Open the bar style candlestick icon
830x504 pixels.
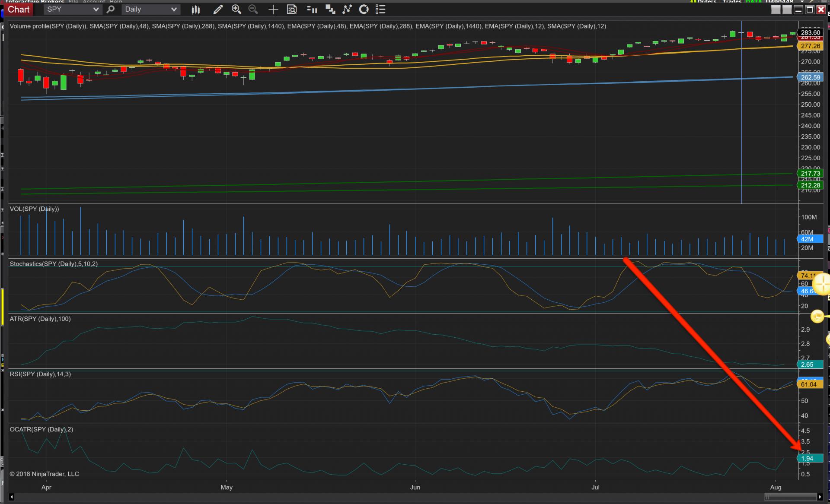(196, 10)
